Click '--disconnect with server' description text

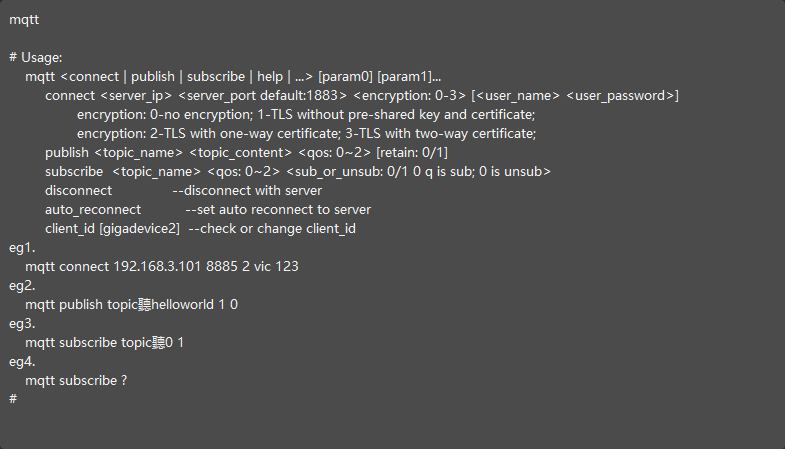[247, 191]
